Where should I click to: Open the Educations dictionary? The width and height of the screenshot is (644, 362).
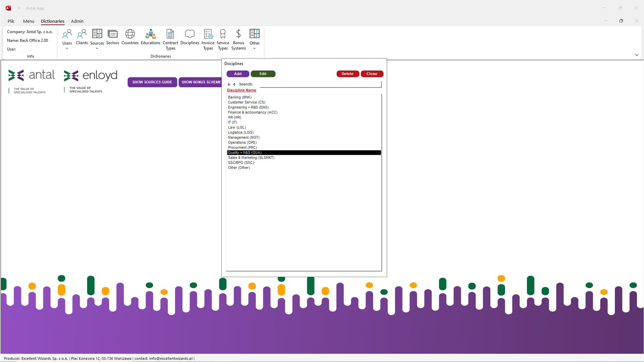[150, 37]
